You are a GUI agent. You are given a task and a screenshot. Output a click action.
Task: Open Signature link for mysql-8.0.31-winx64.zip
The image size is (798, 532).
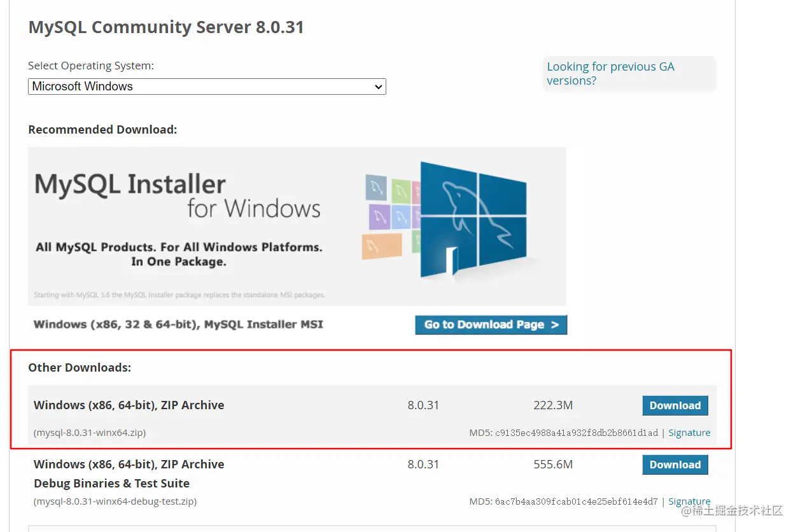(689, 433)
